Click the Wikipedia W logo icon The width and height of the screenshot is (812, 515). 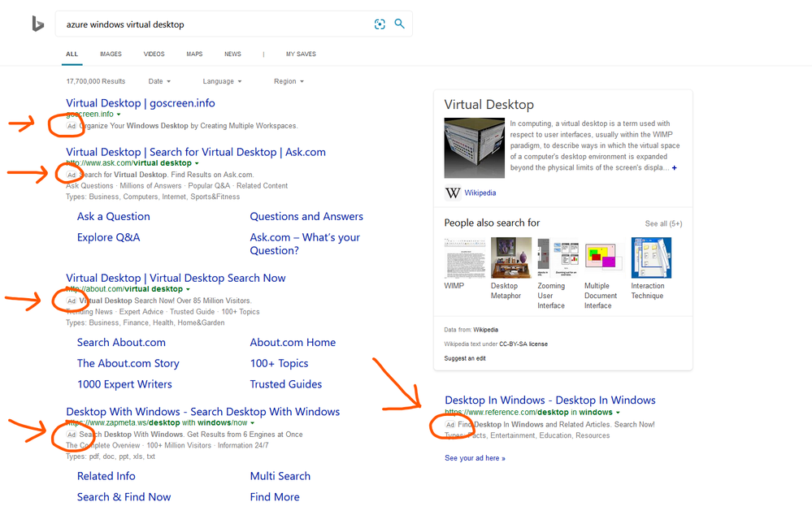point(453,193)
